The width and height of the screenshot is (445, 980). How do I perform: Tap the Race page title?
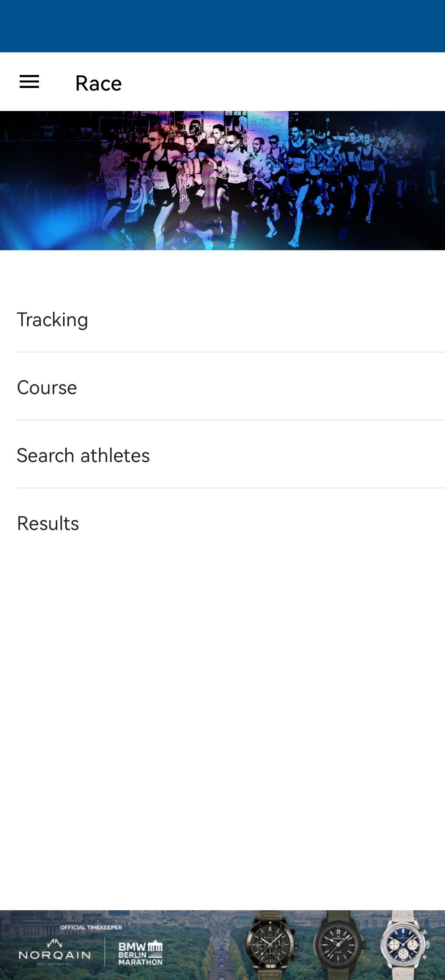98,83
